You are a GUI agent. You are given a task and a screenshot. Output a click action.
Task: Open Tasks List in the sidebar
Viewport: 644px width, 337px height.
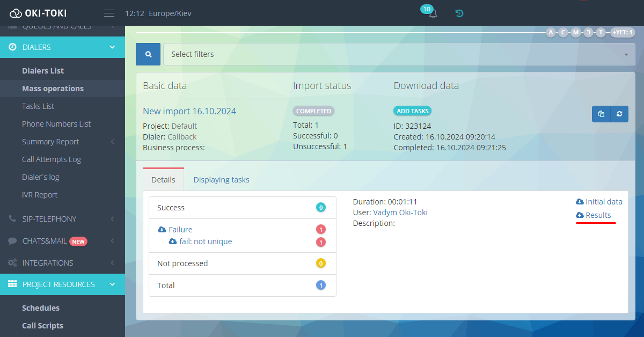point(38,106)
